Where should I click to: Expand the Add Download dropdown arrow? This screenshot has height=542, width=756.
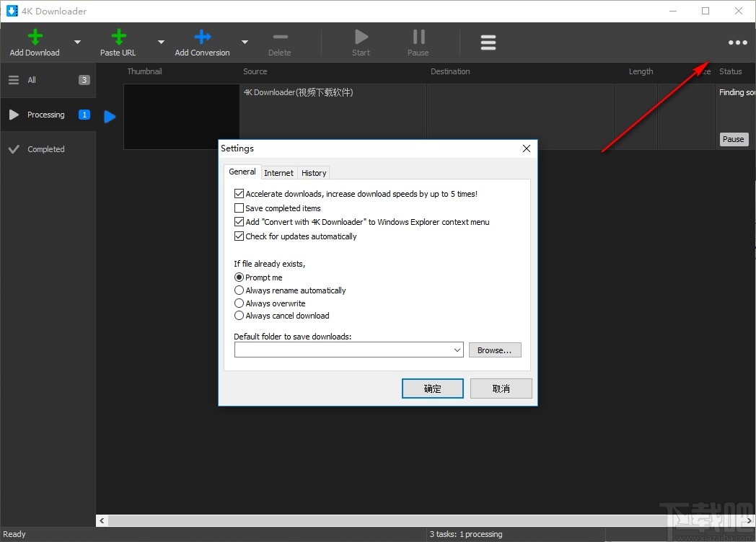(76, 42)
